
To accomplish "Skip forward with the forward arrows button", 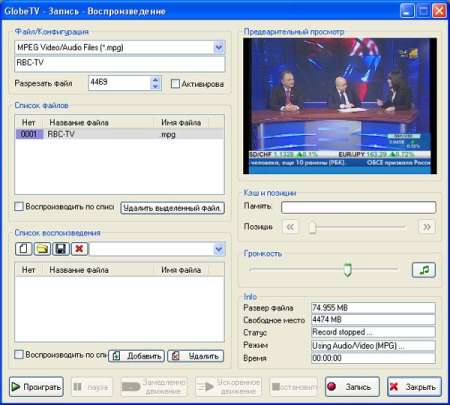I will 427,227.
